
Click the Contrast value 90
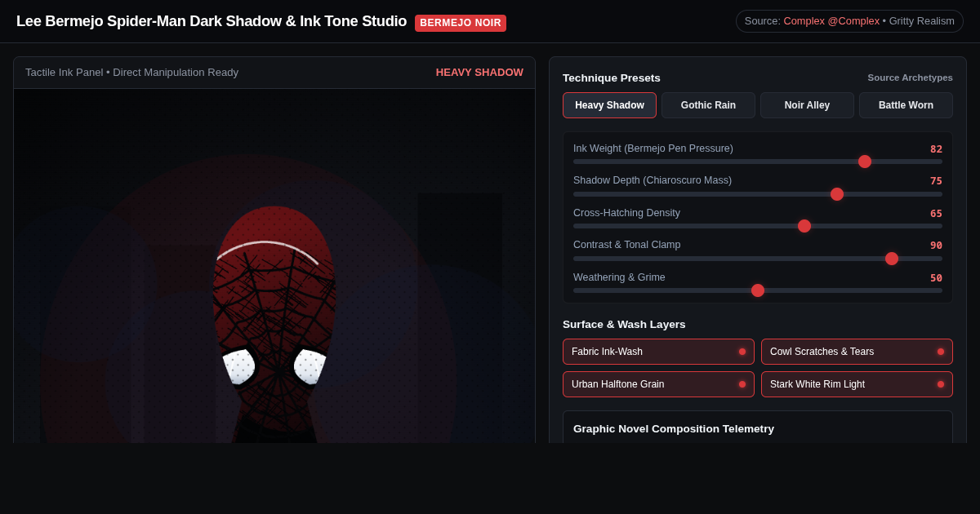(x=936, y=246)
